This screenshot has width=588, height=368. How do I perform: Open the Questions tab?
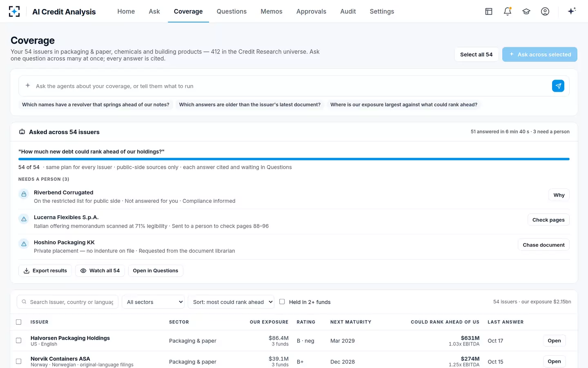tap(232, 11)
